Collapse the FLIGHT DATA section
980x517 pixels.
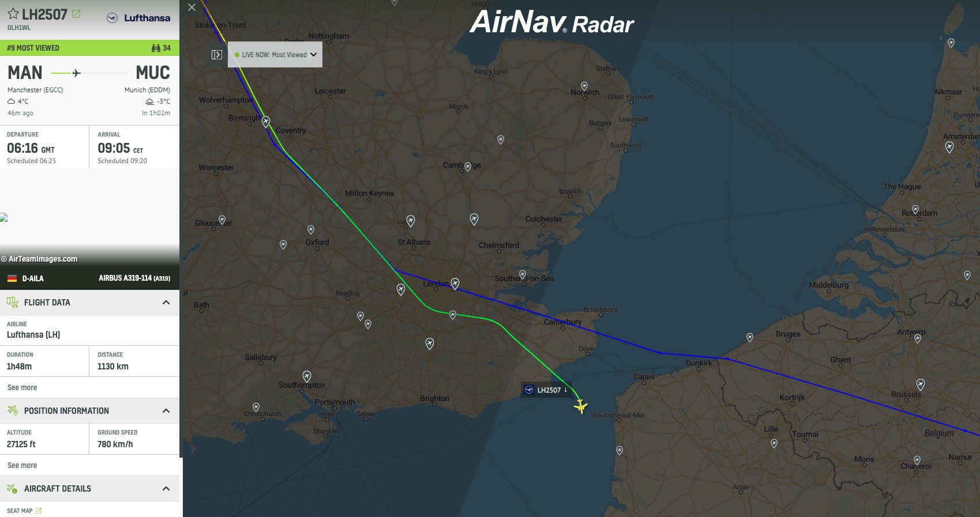coord(166,303)
